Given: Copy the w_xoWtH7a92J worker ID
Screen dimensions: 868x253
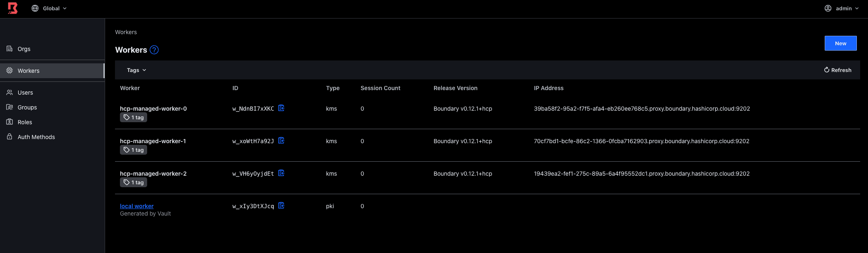Looking at the screenshot, I should pyautogui.click(x=281, y=141).
